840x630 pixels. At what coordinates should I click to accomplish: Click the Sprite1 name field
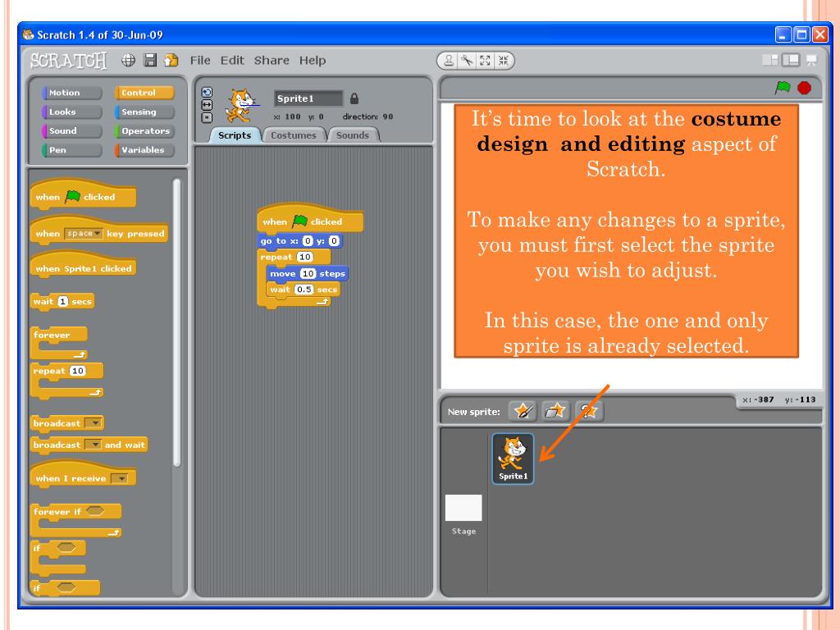click(x=308, y=98)
